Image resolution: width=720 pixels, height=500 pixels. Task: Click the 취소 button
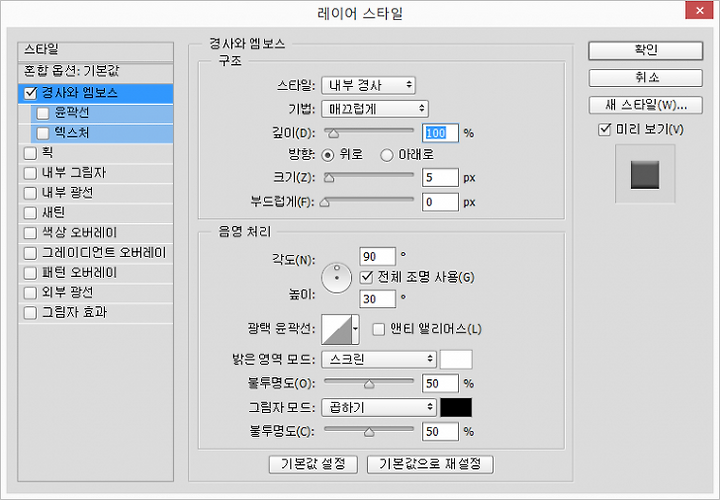tap(646, 78)
